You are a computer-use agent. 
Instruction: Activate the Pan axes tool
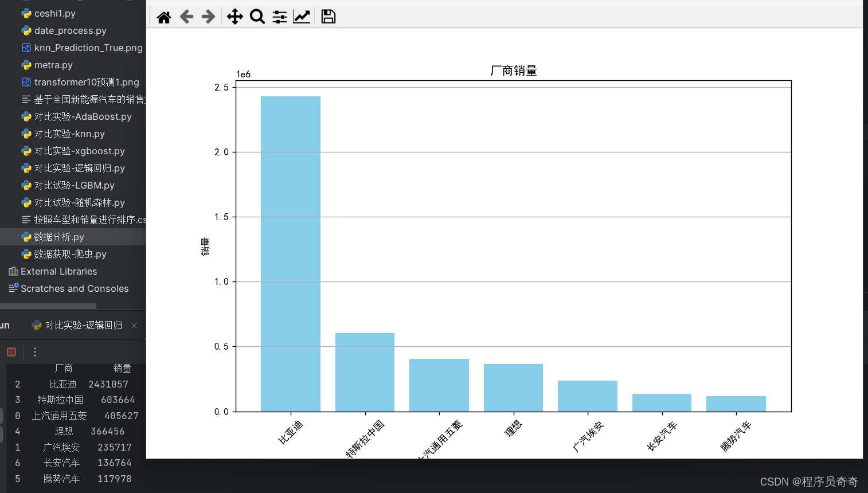[235, 17]
